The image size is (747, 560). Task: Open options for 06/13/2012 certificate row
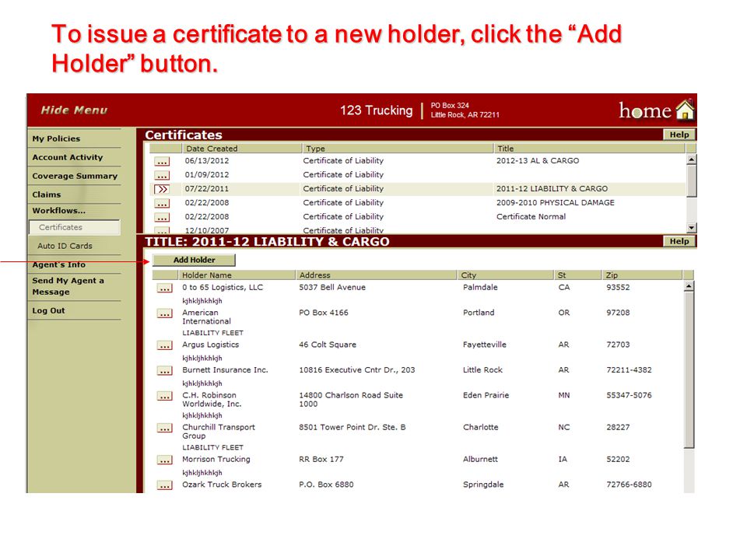(162, 162)
